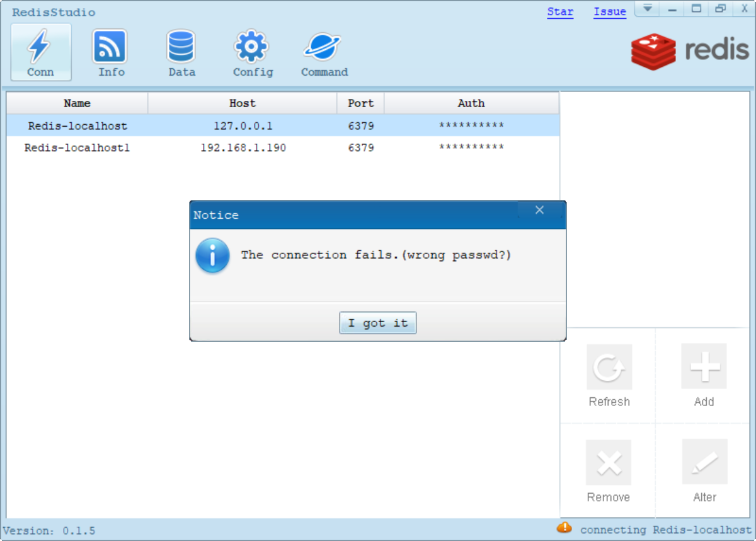Click the orange warning icon in status bar
Screen dimensions: 756x541
(x=564, y=527)
